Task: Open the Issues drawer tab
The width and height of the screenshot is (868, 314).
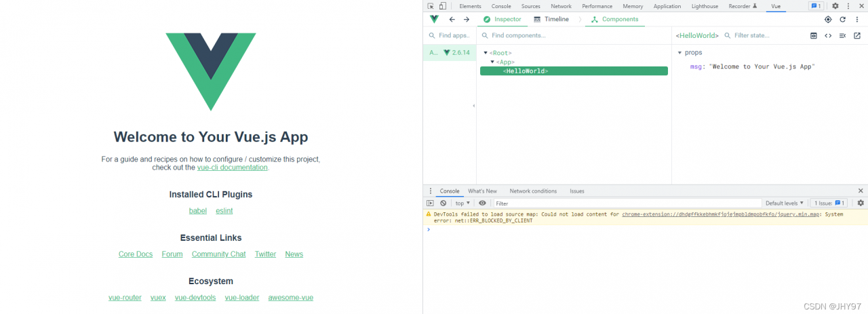Action: [577, 191]
